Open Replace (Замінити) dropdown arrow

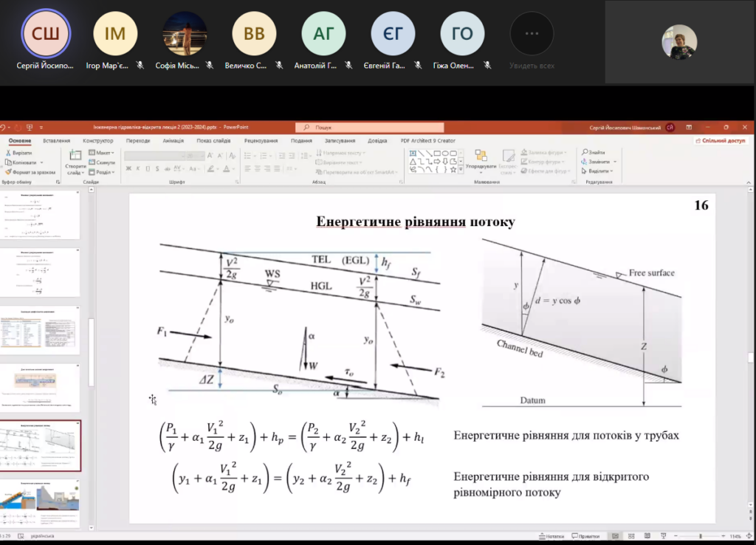615,162
